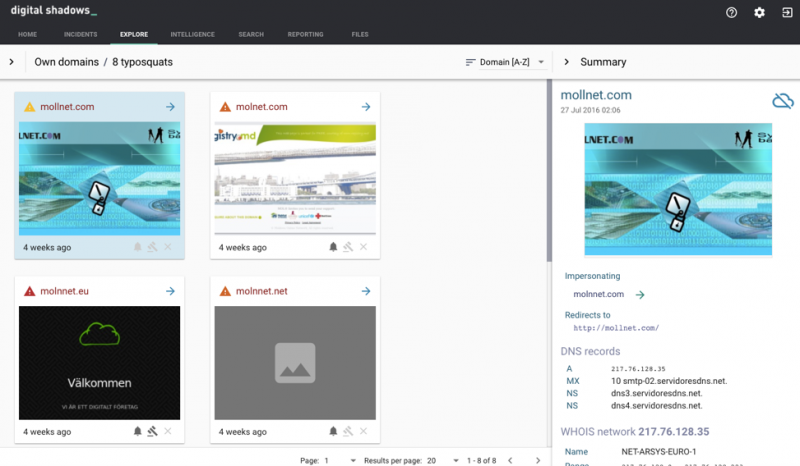Go to previous results page
The height and width of the screenshot is (466, 800).
[x=510, y=460]
